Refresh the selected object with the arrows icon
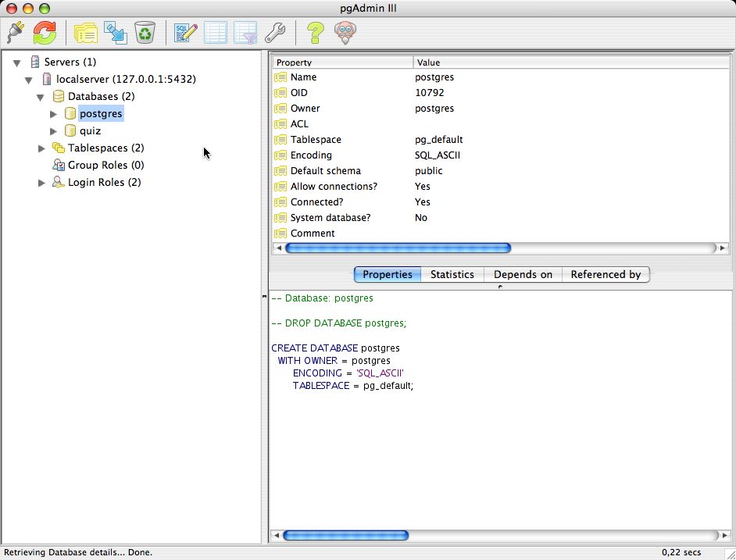 [45, 32]
